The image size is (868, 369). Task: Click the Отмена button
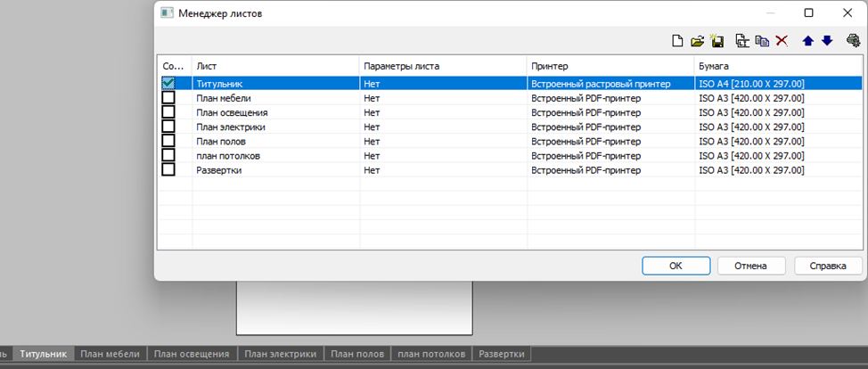[x=750, y=266]
